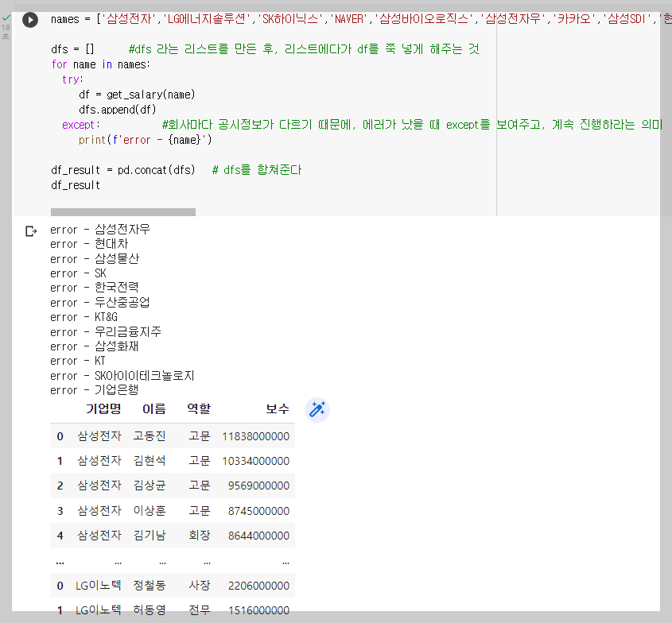Select the cell containing 고동진
This screenshot has height=623, width=672.
click(x=150, y=436)
